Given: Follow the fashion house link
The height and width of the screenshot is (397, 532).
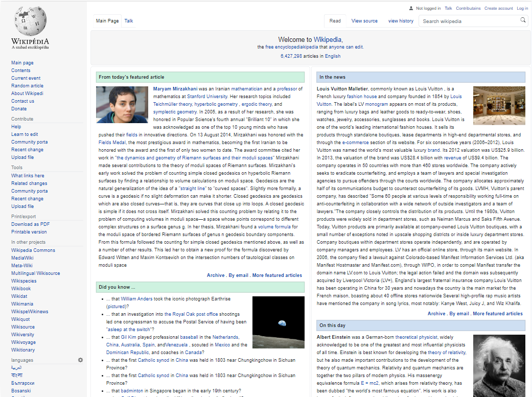Looking at the screenshot, I should click(362, 97).
